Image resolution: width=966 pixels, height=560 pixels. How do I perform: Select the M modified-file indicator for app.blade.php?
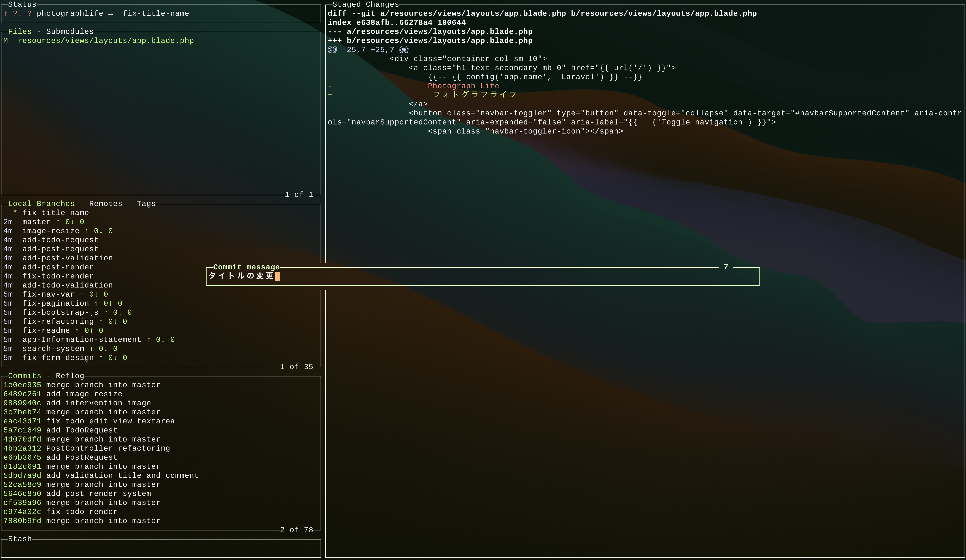(x=5, y=41)
